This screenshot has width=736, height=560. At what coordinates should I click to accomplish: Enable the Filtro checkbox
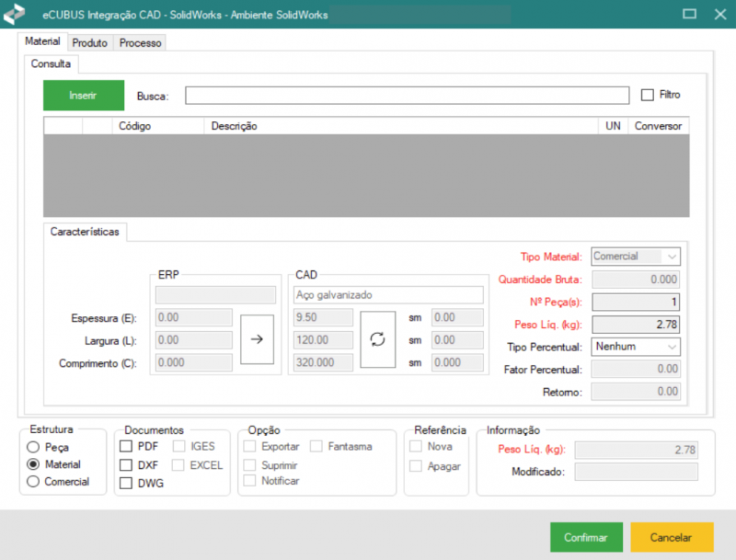(647, 95)
